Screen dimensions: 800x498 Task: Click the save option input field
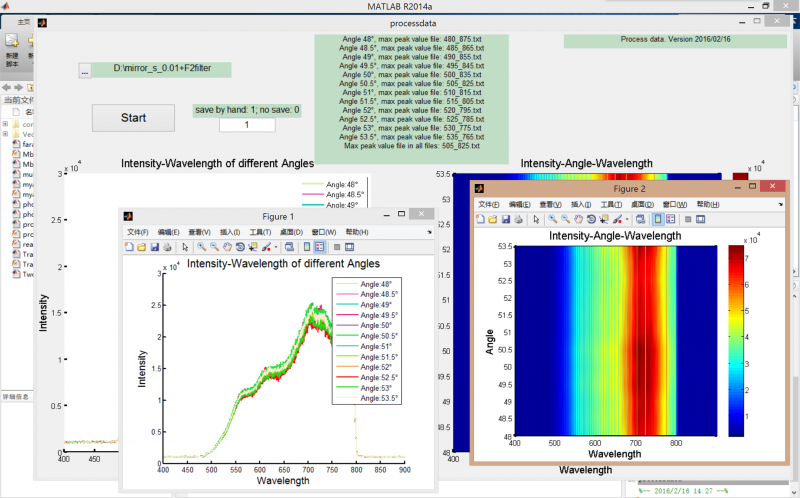tap(246, 125)
